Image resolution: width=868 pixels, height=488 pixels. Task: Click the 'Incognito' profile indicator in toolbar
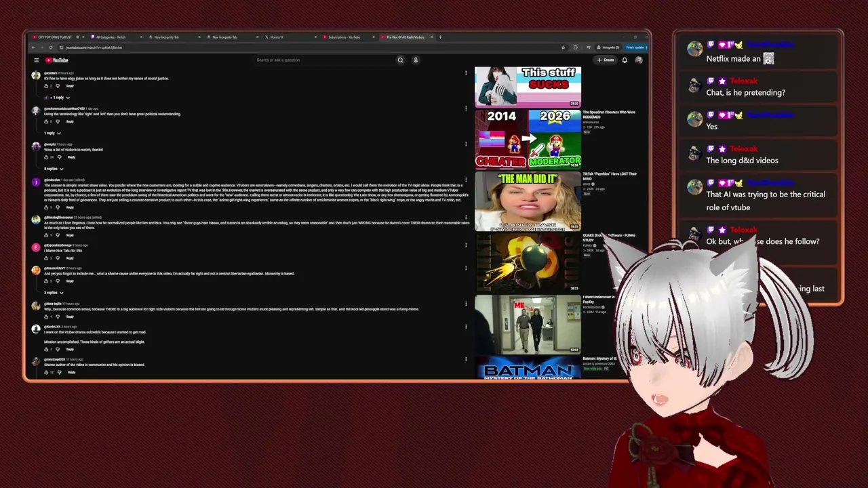[x=610, y=47]
